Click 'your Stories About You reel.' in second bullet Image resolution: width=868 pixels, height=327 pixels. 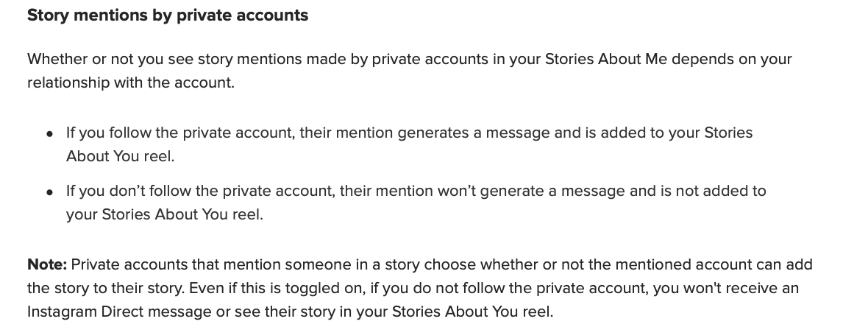[x=165, y=214]
